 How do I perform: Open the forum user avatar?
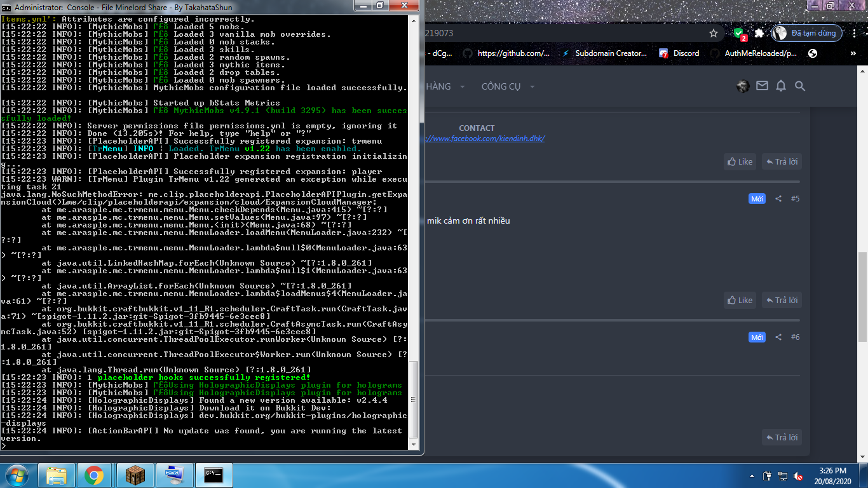[743, 86]
